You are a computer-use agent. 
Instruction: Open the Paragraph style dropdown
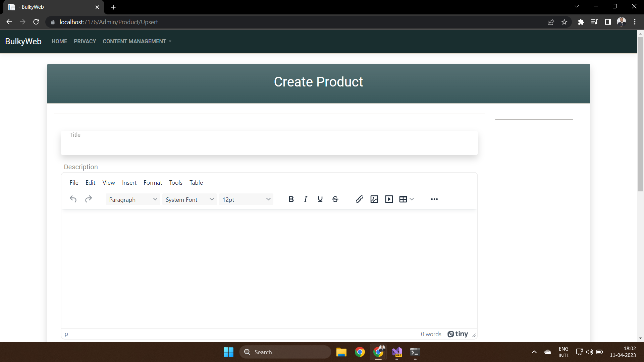pyautogui.click(x=132, y=199)
